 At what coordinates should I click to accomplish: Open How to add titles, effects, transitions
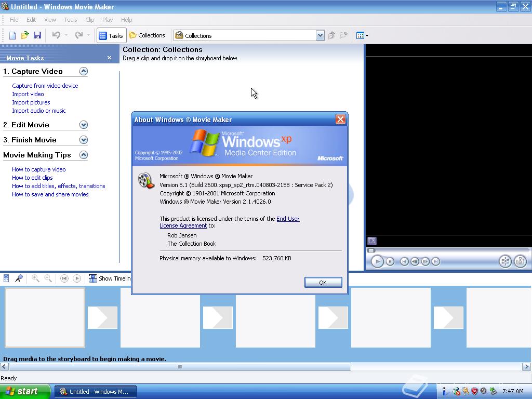point(58,186)
